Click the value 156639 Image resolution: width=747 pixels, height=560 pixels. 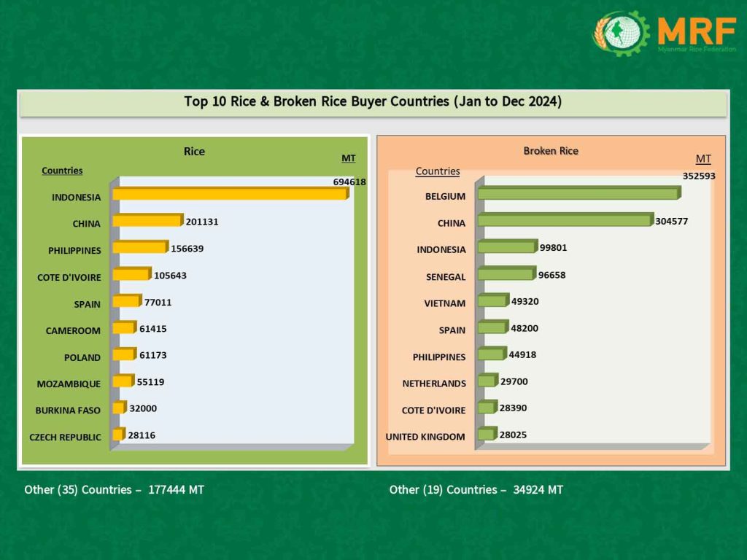point(187,249)
